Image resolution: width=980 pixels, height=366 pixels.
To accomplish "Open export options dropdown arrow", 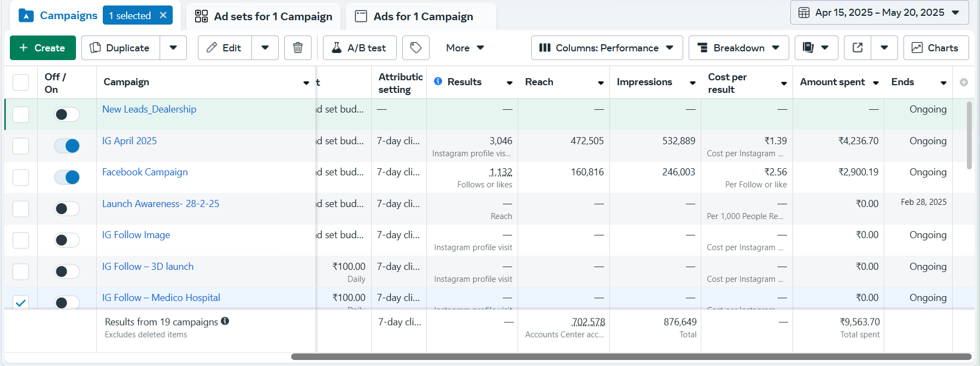I will (x=884, y=48).
